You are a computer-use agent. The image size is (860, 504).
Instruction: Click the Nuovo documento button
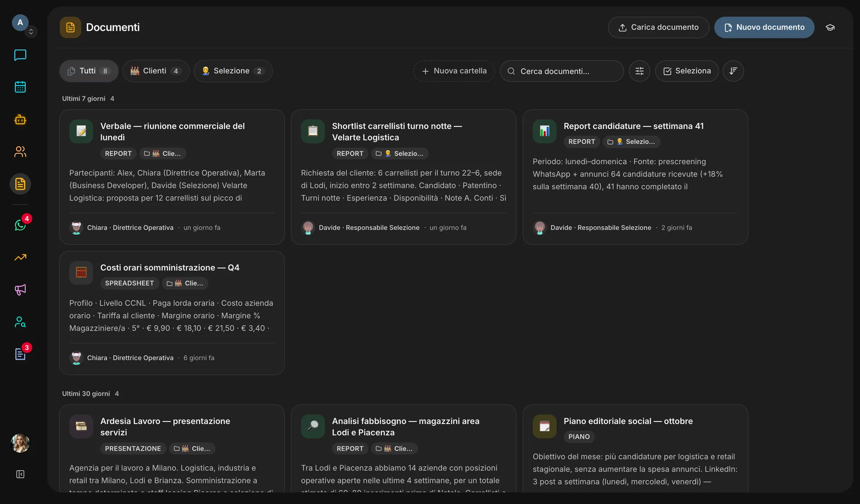click(x=764, y=28)
